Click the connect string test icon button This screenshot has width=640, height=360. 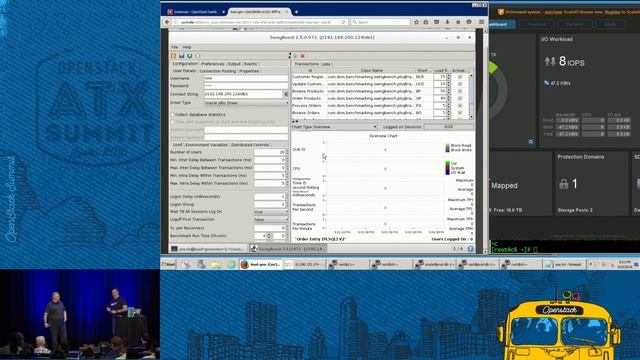click(x=286, y=94)
